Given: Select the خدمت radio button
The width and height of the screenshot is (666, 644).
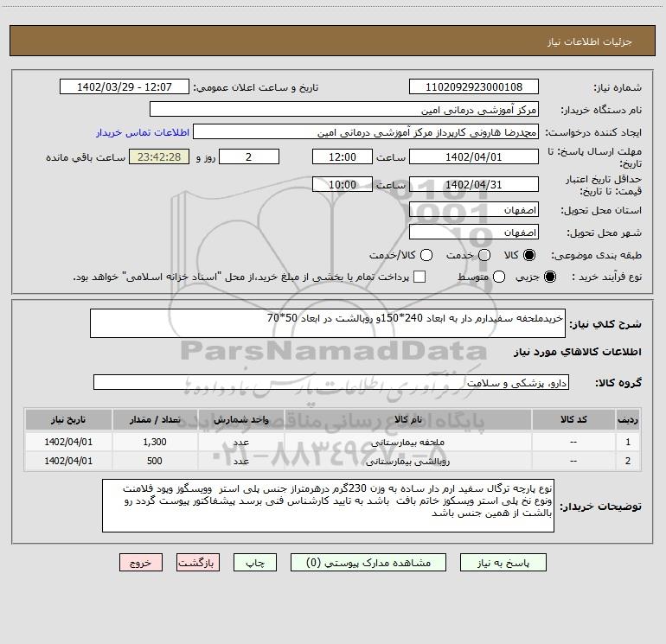Looking at the screenshot, I should point(484,255).
